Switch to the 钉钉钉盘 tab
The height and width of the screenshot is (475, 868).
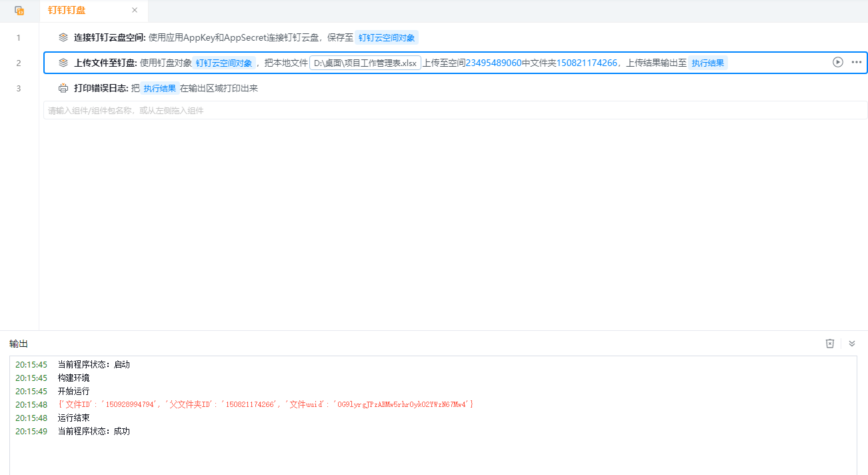[67, 11]
